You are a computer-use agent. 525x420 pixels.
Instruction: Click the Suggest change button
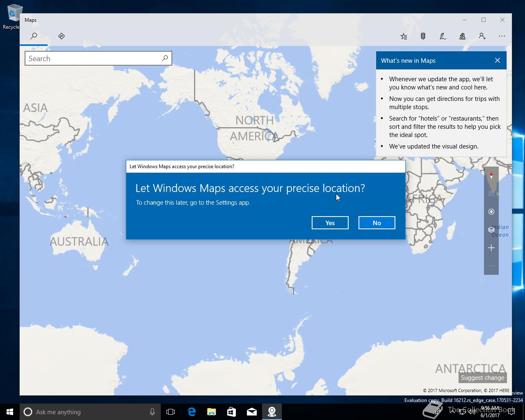pyautogui.click(x=482, y=378)
